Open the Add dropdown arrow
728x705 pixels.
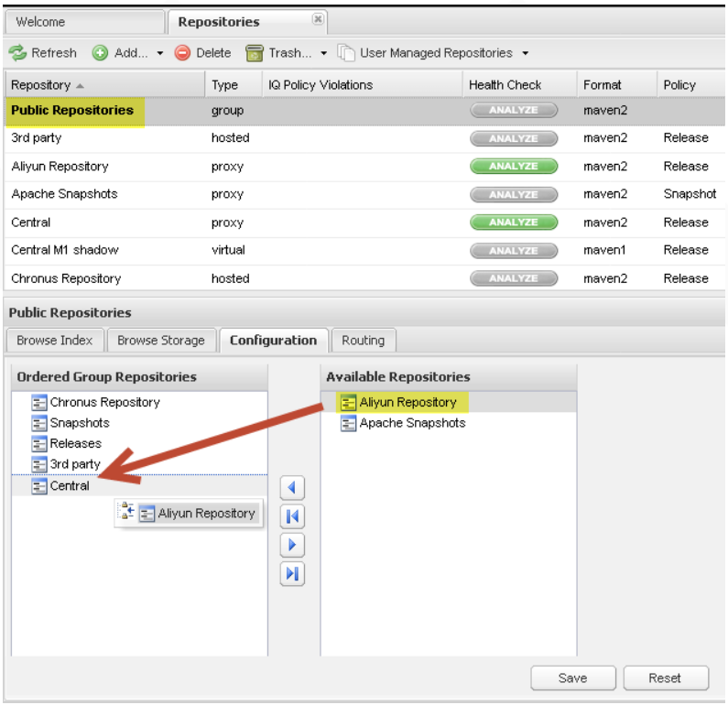click(159, 53)
